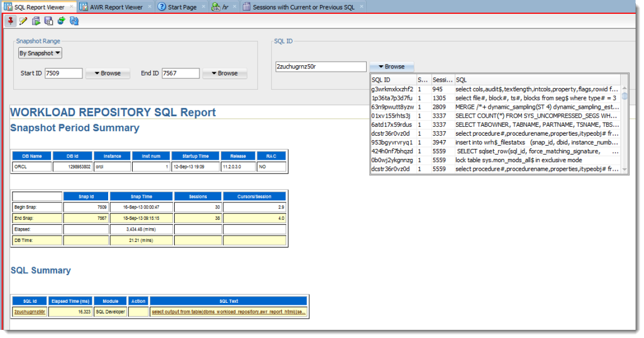Click the 21.21 (mins) DB Time cell
Screen dimensions: 644x338
point(142,241)
